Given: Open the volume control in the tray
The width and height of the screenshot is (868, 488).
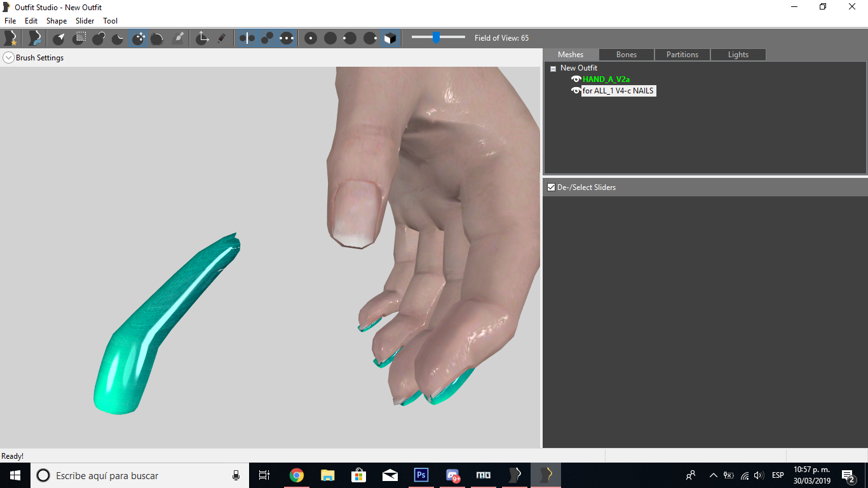Looking at the screenshot, I should 759,475.
